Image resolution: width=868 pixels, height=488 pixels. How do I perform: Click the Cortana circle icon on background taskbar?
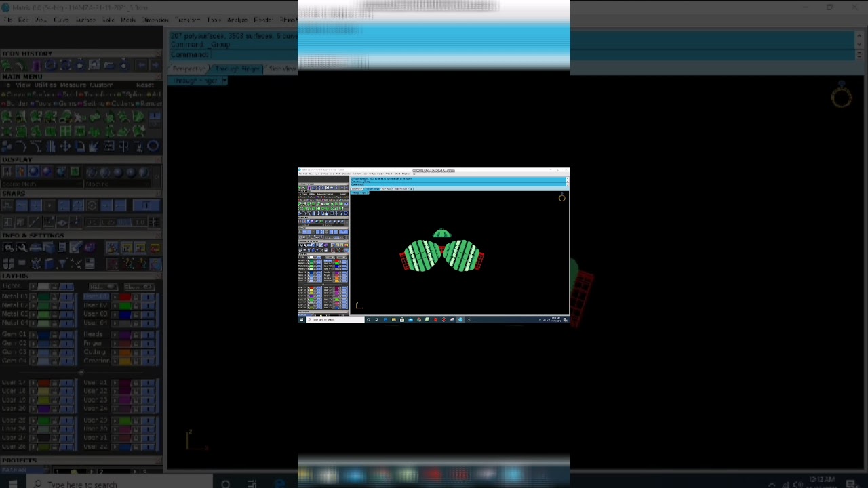tap(225, 484)
